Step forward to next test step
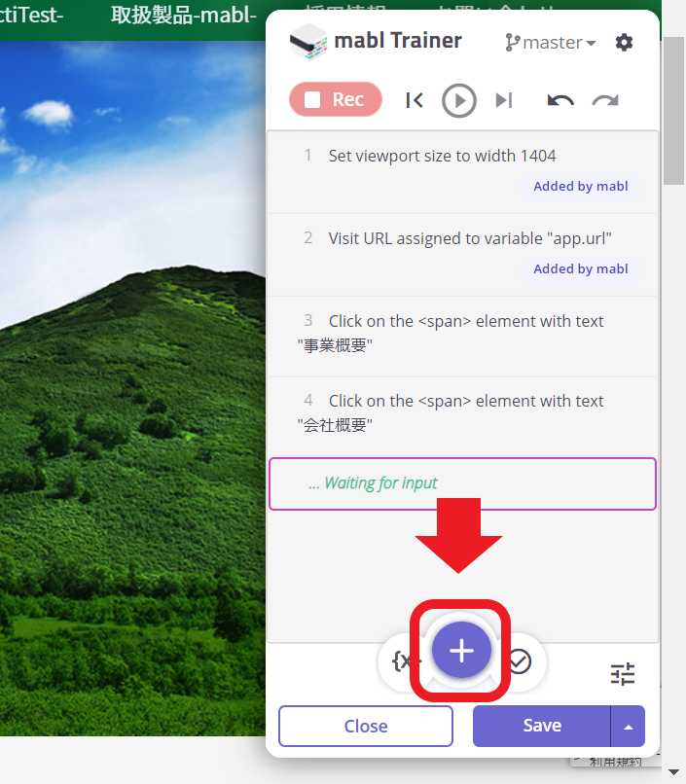Screen dimensions: 686x784 [503, 100]
